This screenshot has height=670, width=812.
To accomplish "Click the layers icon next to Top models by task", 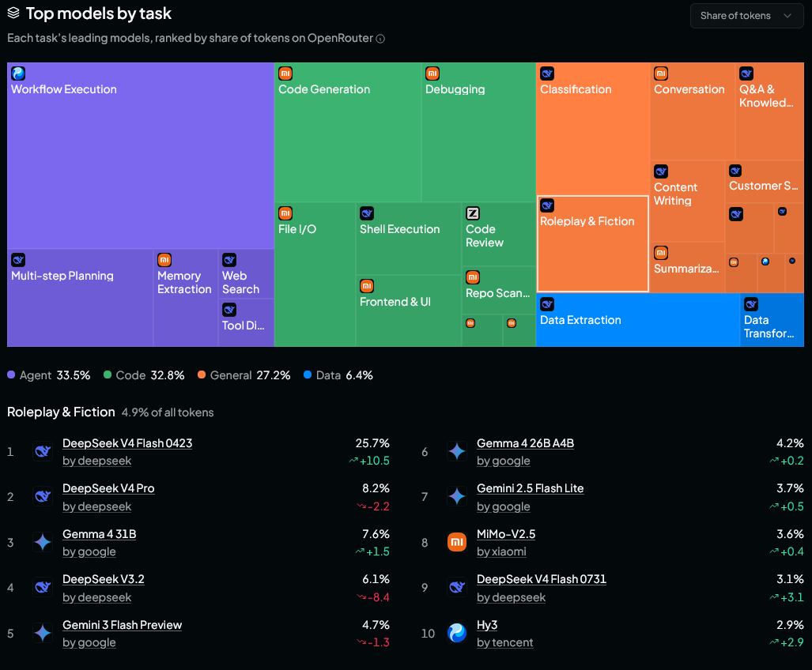I will click(x=13, y=13).
